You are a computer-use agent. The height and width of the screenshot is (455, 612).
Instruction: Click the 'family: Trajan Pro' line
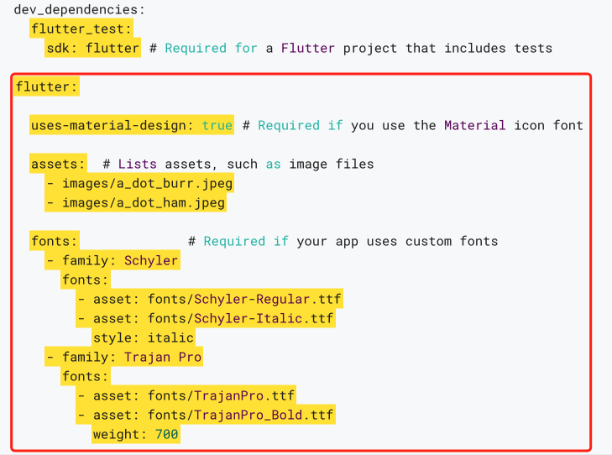click(x=124, y=357)
